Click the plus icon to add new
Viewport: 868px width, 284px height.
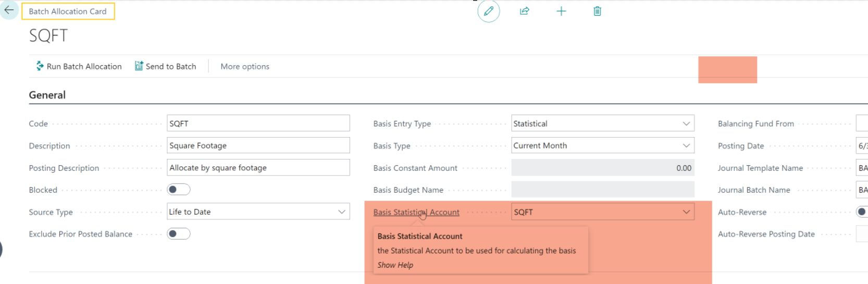[561, 11]
